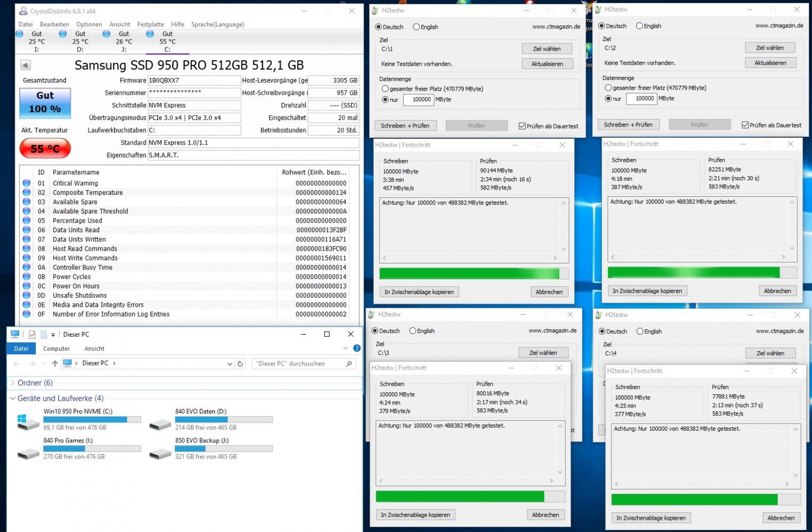Expand the Explorer ribbon chevron
The image size is (812, 532).
[x=345, y=348]
